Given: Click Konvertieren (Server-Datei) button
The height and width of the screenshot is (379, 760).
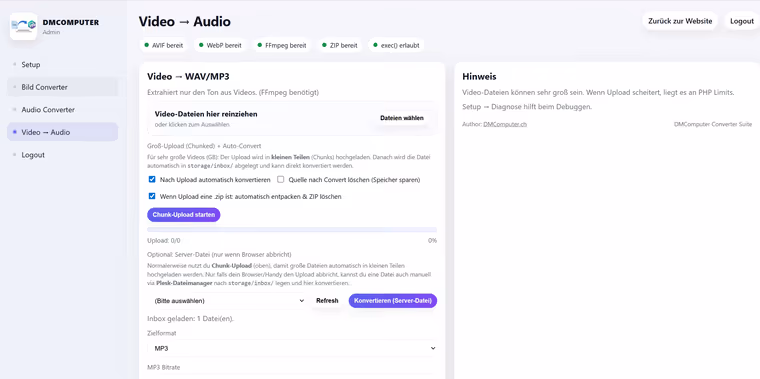Looking at the screenshot, I should coord(393,300).
